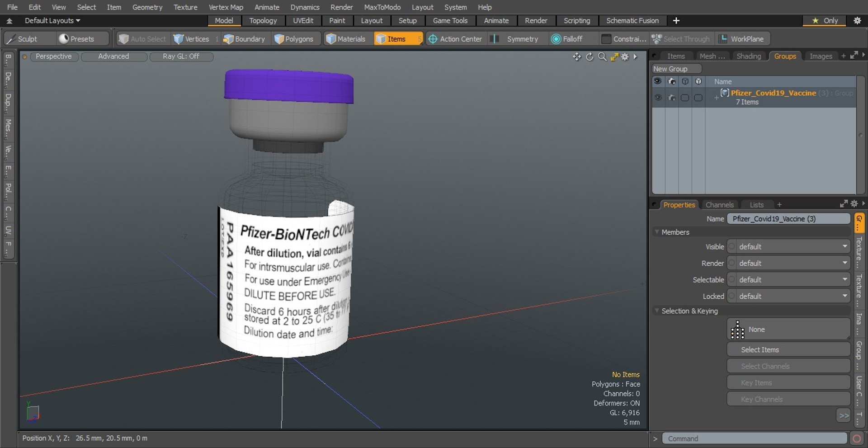Switch to the Topology layout tab
The height and width of the screenshot is (448, 868).
tap(263, 21)
